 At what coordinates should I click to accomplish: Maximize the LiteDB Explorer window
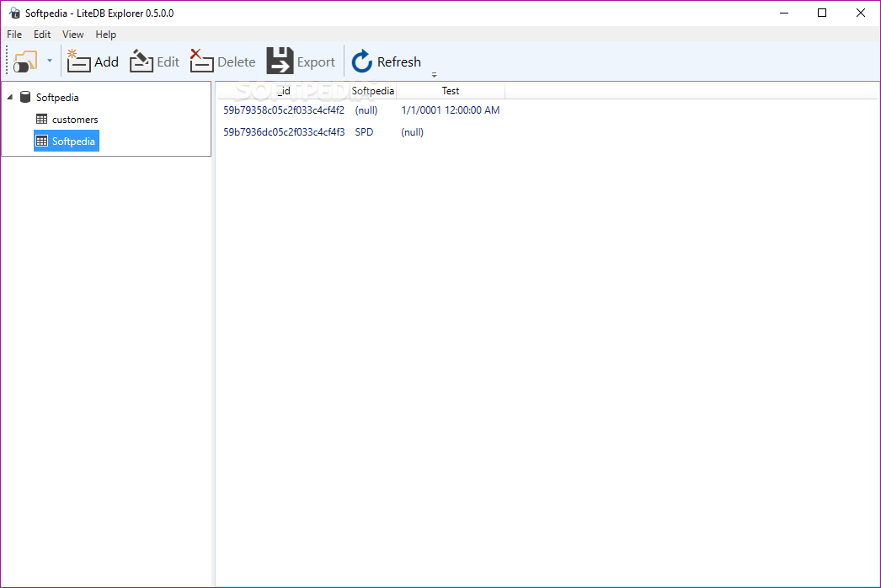[x=822, y=13]
